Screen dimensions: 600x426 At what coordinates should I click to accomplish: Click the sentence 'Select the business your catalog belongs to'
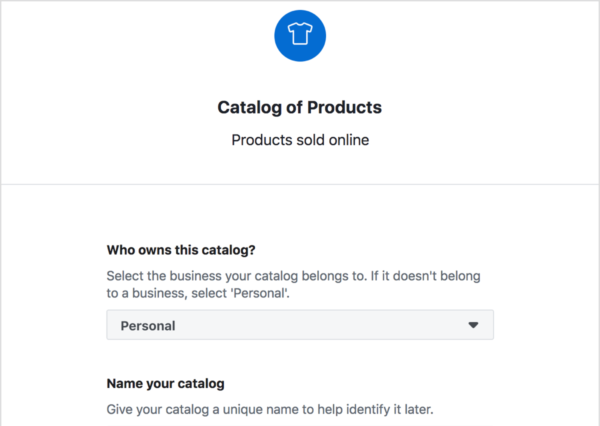(236, 276)
